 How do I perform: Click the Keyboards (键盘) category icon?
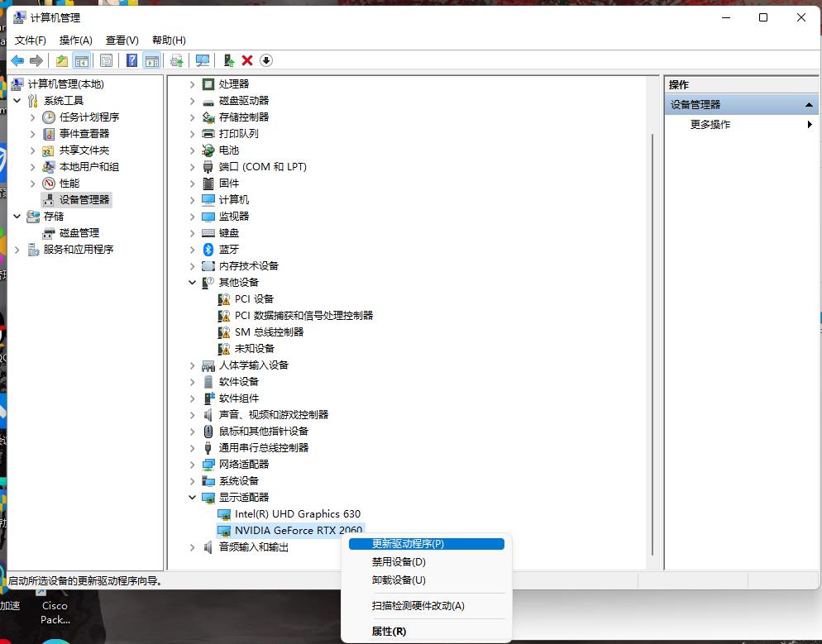(208, 232)
